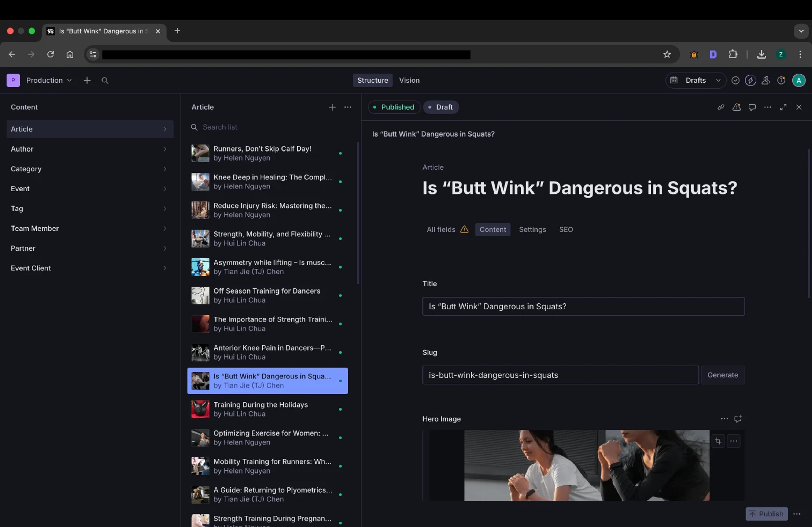Click the Generate slug button
Viewport: 812px width, 527px height.
(x=723, y=375)
